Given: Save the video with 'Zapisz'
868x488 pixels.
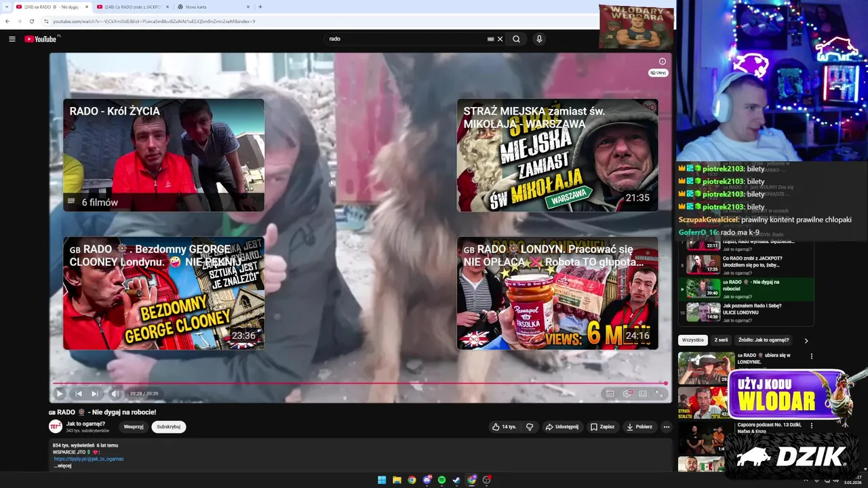Looking at the screenshot, I should [602, 427].
